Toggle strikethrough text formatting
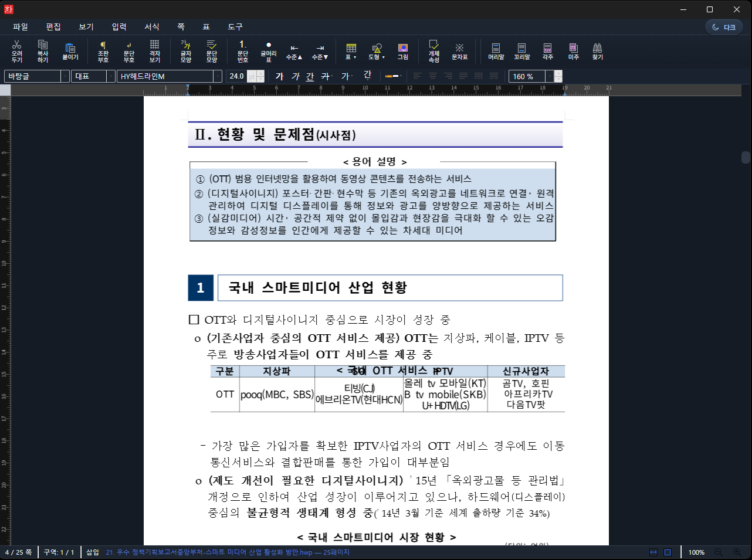Viewport: 752px width, 560px height. point(326,76)
